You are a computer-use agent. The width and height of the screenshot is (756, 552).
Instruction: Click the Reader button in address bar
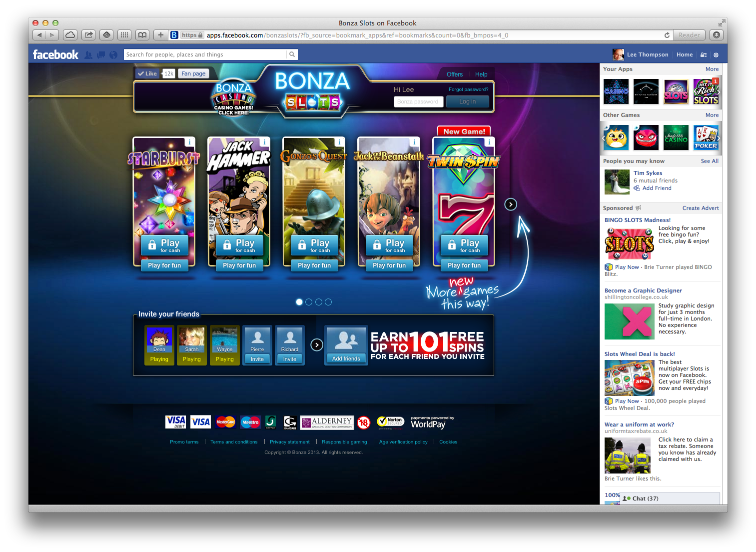[x=689, y=35]
